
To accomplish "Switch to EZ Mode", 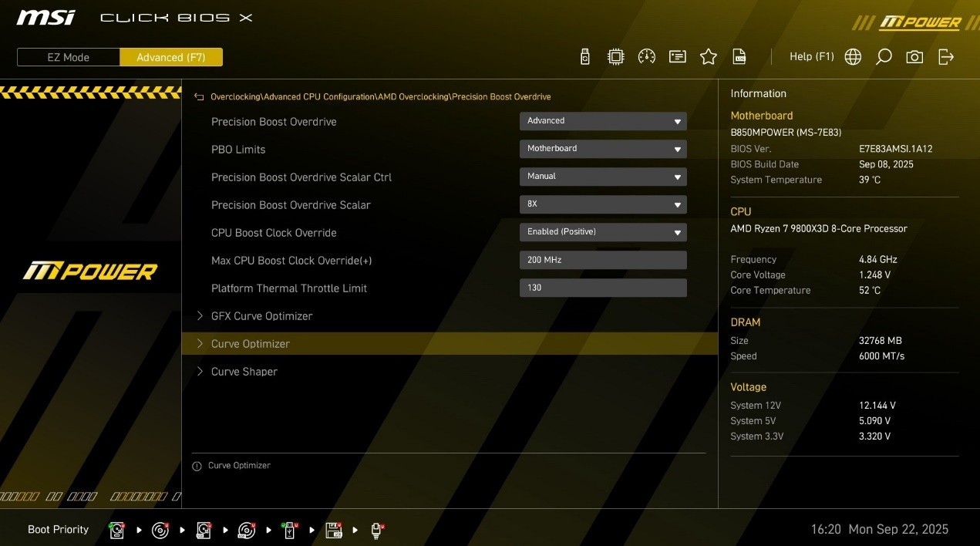I will [69, 57].
